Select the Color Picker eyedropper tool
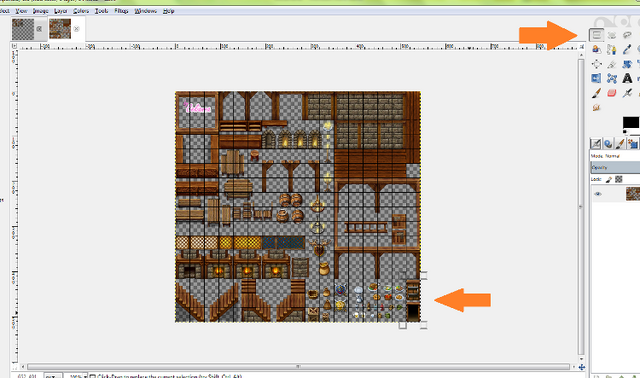 (627, 49)
